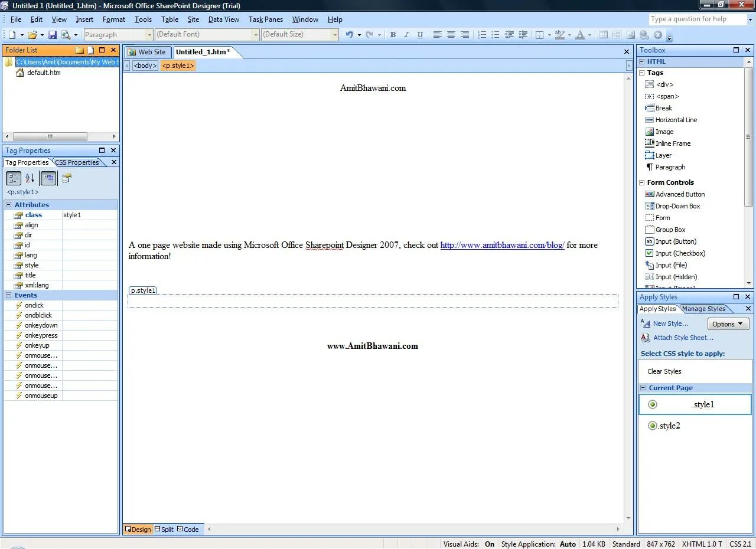756x549 pixels.
Task: Apply numbered list formatting
Action: tap(482, 35)
